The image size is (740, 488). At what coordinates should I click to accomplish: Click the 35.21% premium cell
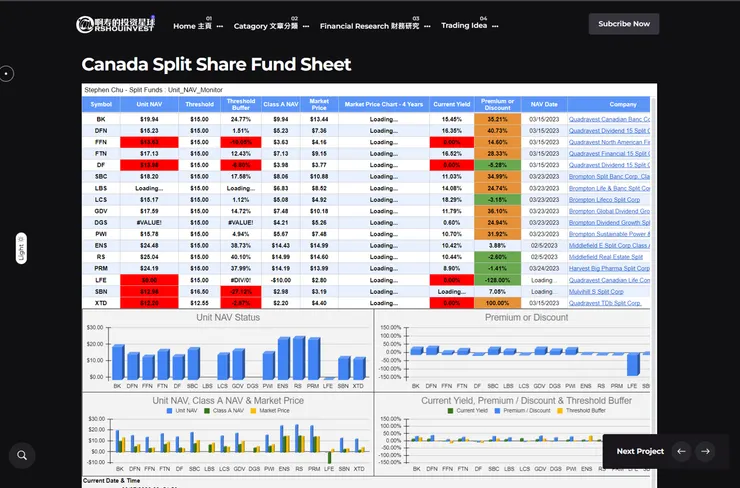coord(497,119)
